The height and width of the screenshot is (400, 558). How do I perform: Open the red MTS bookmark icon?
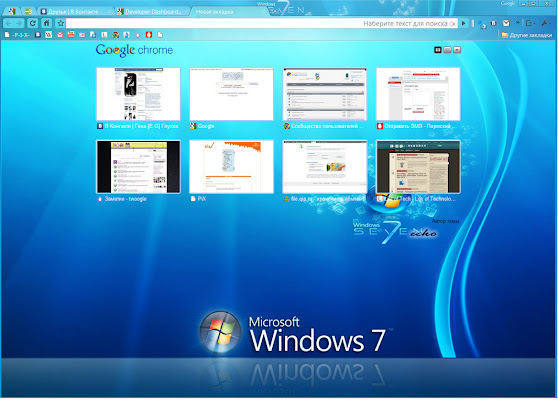[149, 35]
